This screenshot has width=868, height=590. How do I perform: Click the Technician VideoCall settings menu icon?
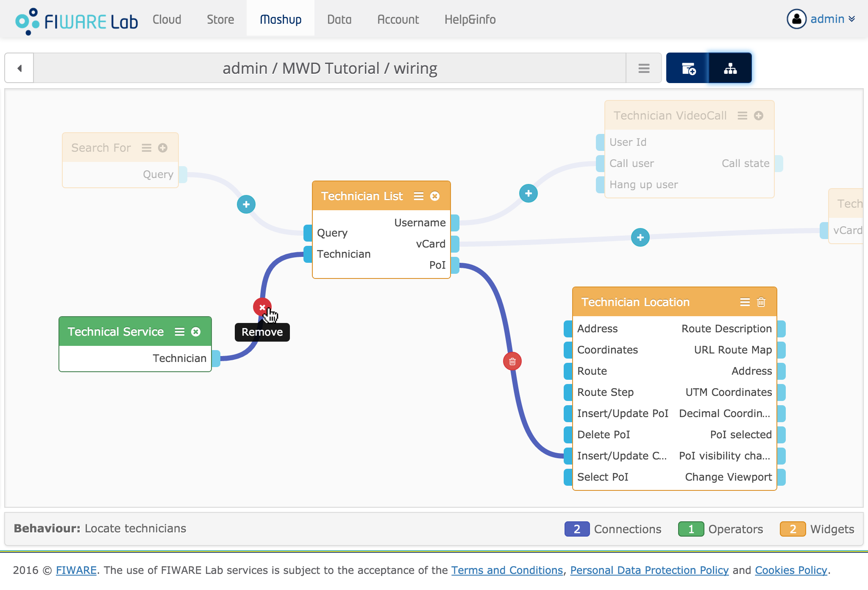pos(743,115)
